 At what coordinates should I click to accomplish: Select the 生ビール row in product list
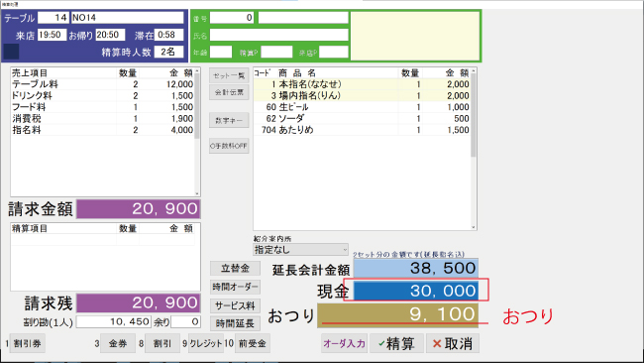click(362, 107)
